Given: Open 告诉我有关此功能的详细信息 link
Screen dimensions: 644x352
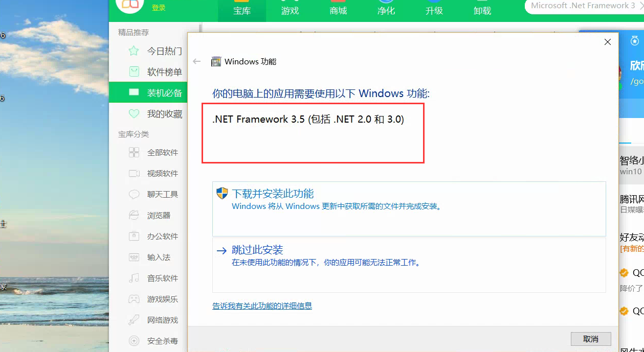Looking at the screenshot, I should click(x=262, y=306).
